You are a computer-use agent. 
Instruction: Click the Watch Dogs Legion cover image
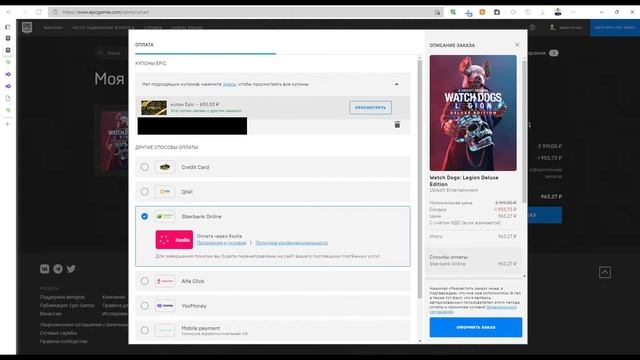click(x=473, y=113)
